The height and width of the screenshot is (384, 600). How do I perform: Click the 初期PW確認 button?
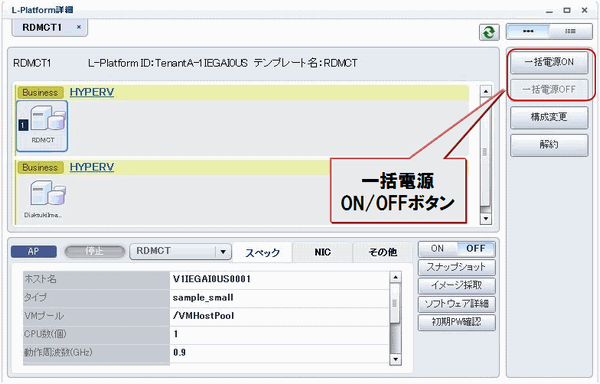point(457,322)
